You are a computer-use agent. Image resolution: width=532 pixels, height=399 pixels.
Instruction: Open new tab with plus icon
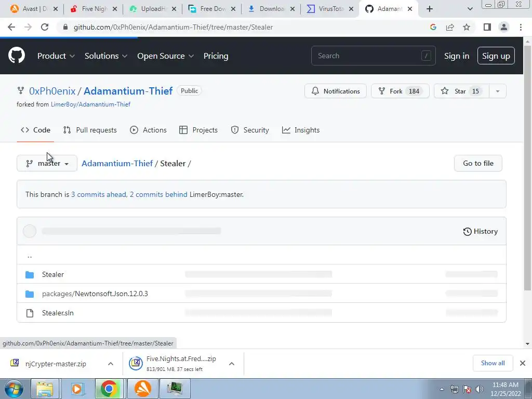pyautogui.click(x=430, y=9)
